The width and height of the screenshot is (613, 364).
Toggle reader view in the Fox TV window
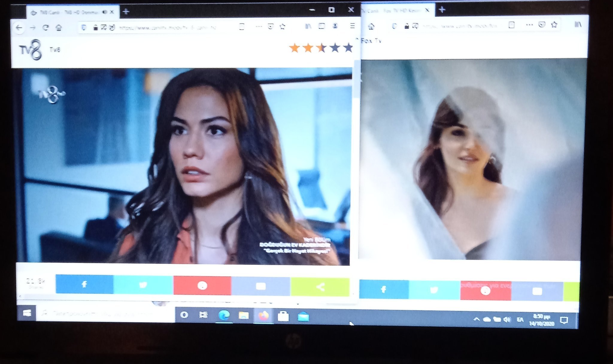coord(512,25)
